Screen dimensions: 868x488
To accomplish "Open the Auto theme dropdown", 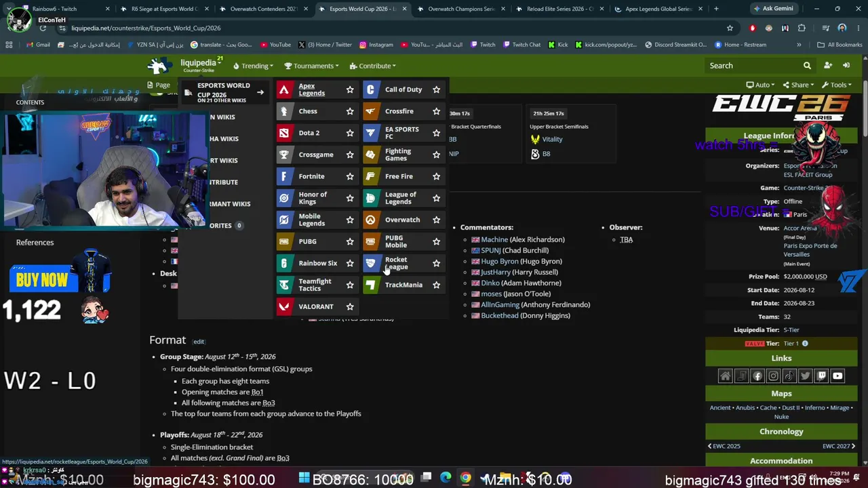I will [760, 85].
